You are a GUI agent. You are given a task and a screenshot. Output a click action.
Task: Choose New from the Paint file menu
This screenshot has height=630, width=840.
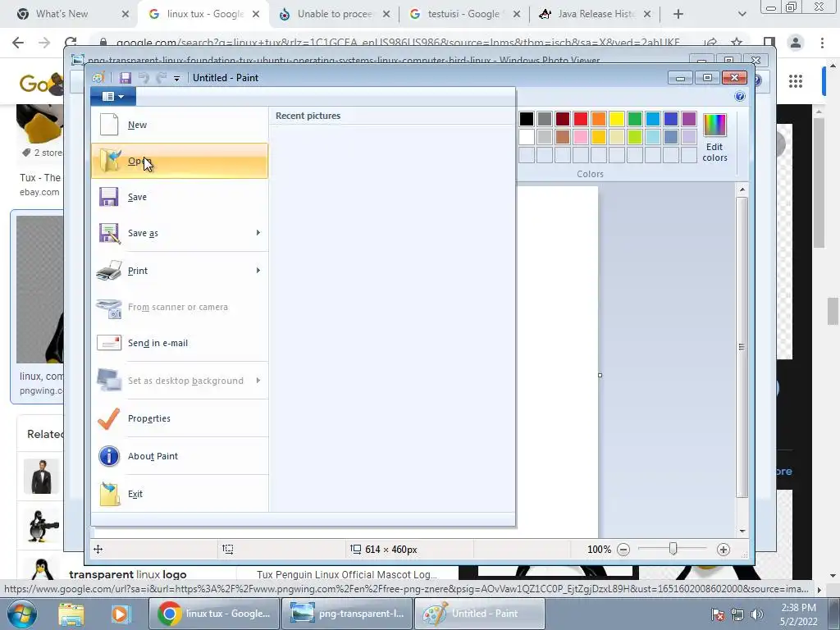180,125
